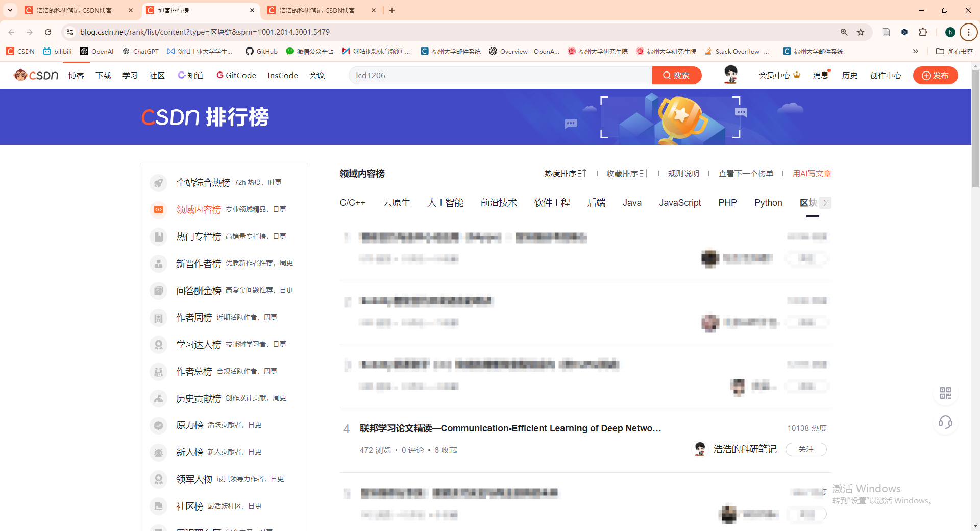
Task: Open 历史 in header
Action: pos(850,75)
